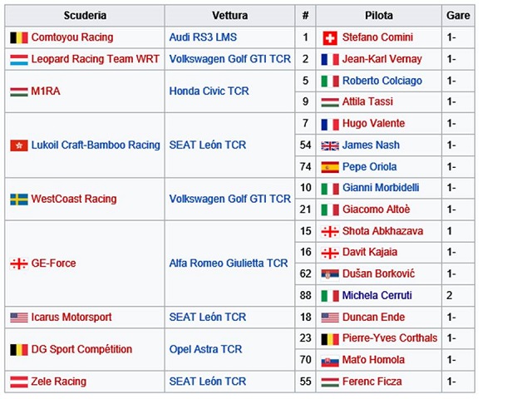Click the Slovak flag next to Maťo Homola
The width and height of the screenshot is (532, 399).
point(330,361)
